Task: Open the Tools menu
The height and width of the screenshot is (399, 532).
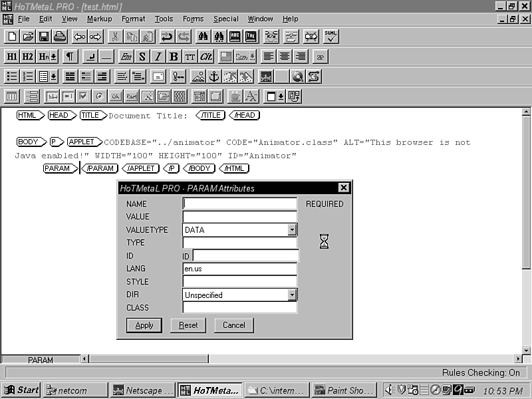Action: [164, 19]
